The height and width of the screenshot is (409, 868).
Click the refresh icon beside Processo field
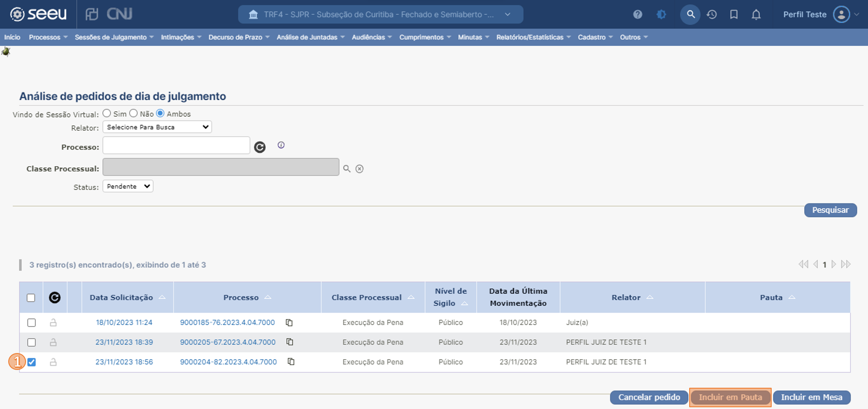(x=260, y=147)
